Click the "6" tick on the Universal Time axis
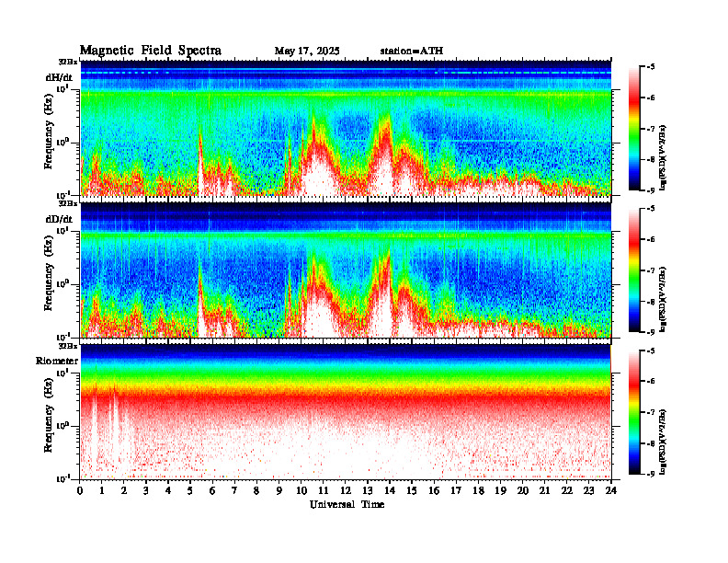 point(212,491)
